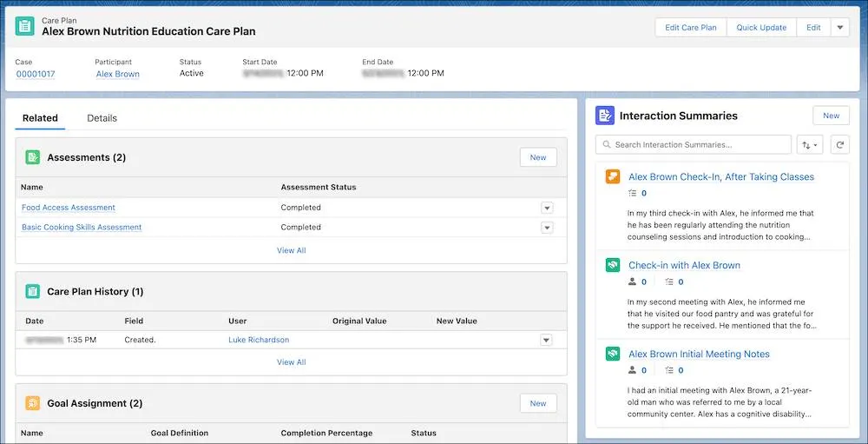Open row menu for Food Access Assessment

(546, 208)
